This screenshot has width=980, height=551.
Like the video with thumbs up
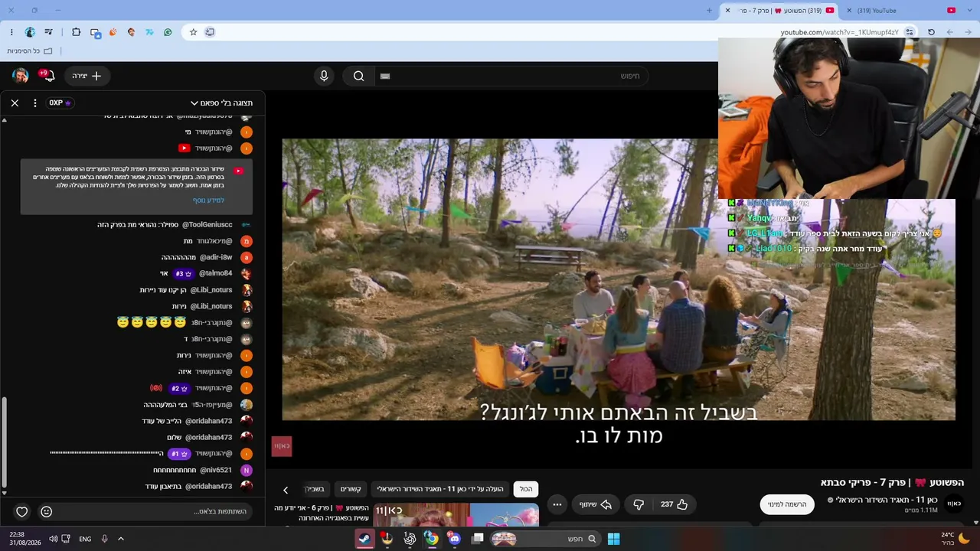675,504
